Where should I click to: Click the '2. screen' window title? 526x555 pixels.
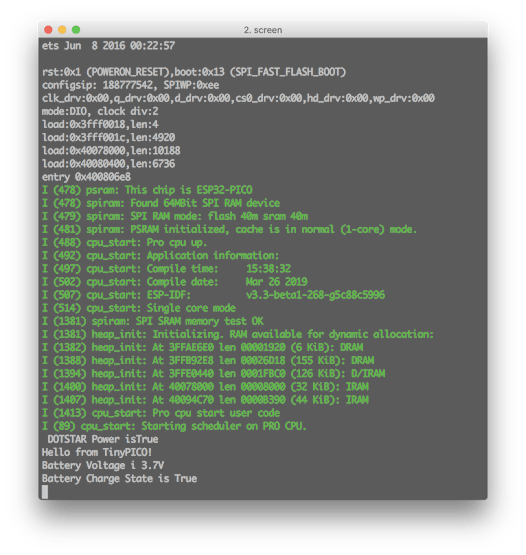(263, 30)
